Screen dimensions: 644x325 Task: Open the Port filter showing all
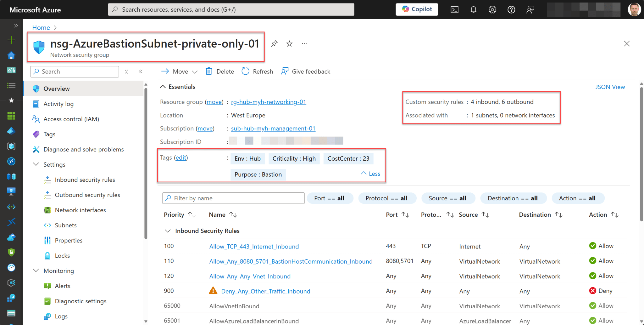click(x=330, y=198)
